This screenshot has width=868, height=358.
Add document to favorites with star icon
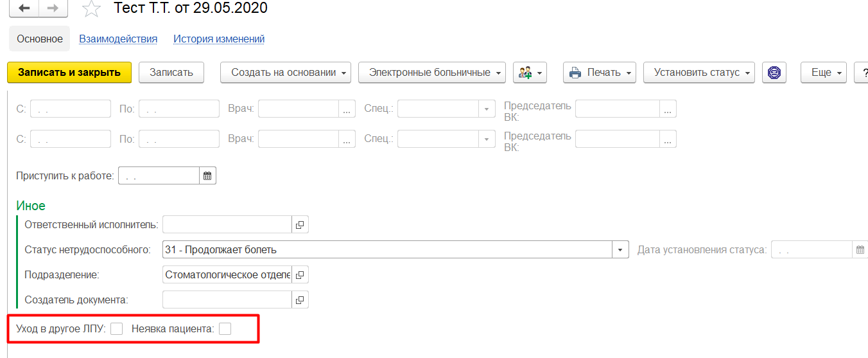click(92, 9)
